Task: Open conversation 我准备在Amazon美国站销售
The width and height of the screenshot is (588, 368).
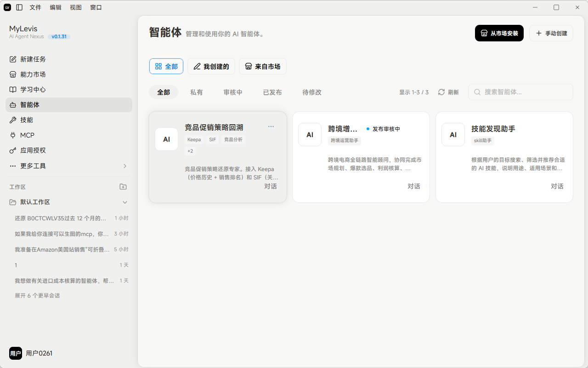Action: click(x=71, y=249)
